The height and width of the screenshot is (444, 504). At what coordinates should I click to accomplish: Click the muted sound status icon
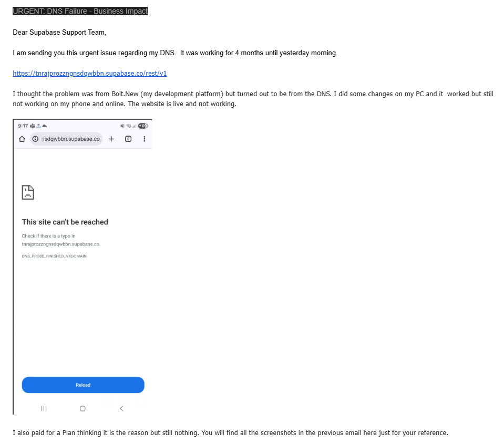point(122,126)
